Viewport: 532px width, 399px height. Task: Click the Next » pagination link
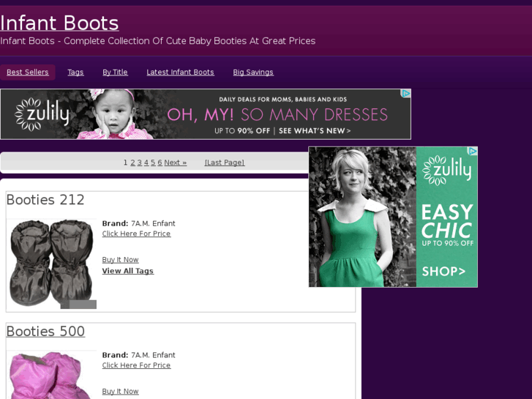point(176,163)
